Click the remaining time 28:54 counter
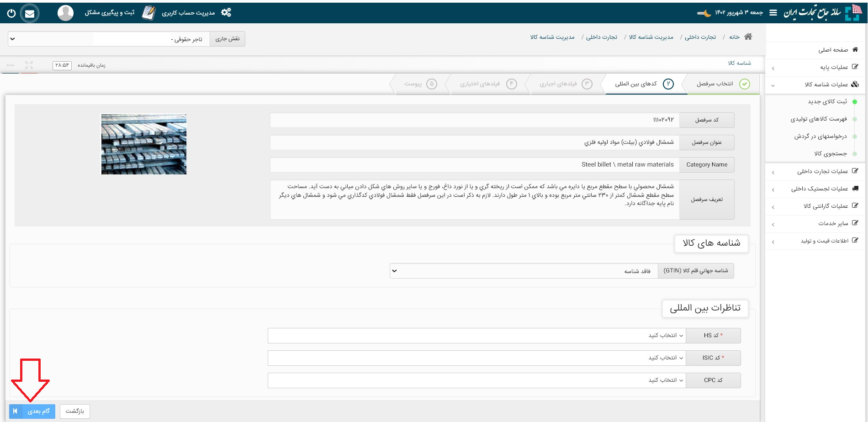Screen dimensions: 868x422 click(62, 65)
